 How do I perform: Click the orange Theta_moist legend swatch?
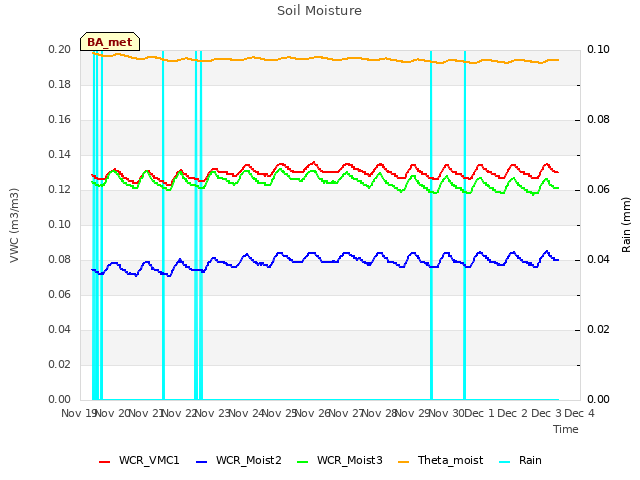point(403,462)
